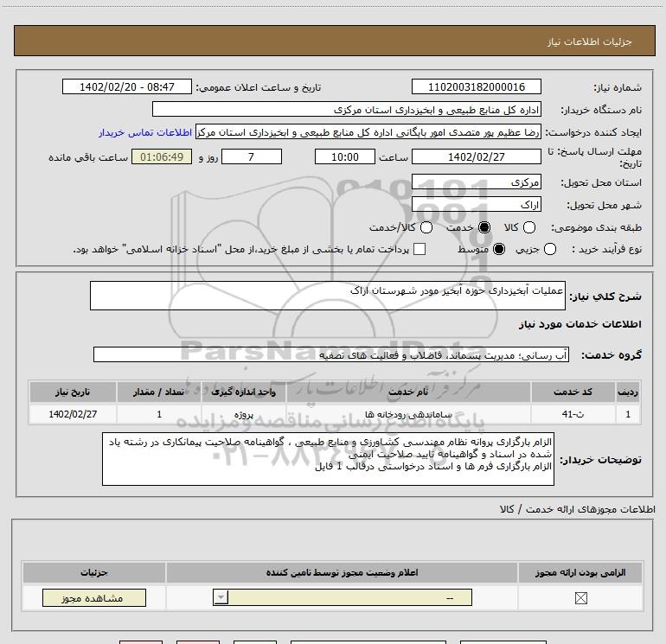The image size is (666, 644).
Task: Click the remaining days field showing 7
Action: (x=252, y=157)
